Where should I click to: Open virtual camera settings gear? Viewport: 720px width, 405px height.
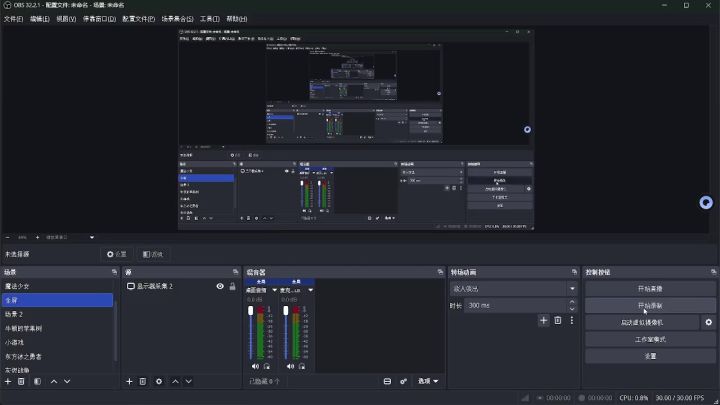[709, 322]
